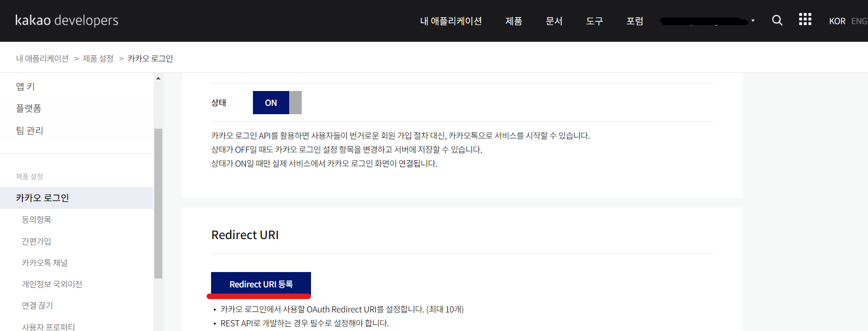Viewport: 868px width, 331px height.
Task: Click sidebar scrollbar up arrow
Action: [158, 78]
